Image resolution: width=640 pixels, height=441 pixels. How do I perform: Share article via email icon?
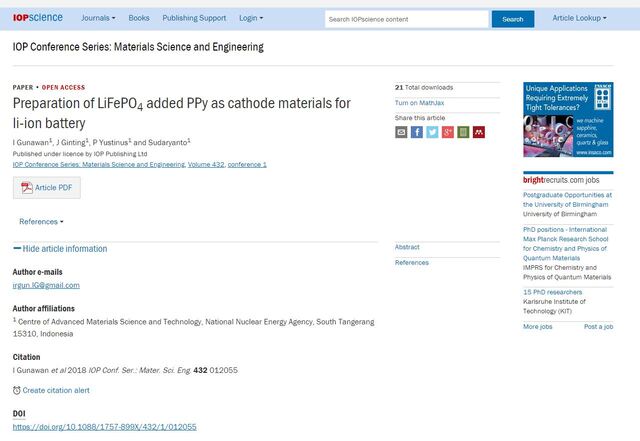click(402, 132)
